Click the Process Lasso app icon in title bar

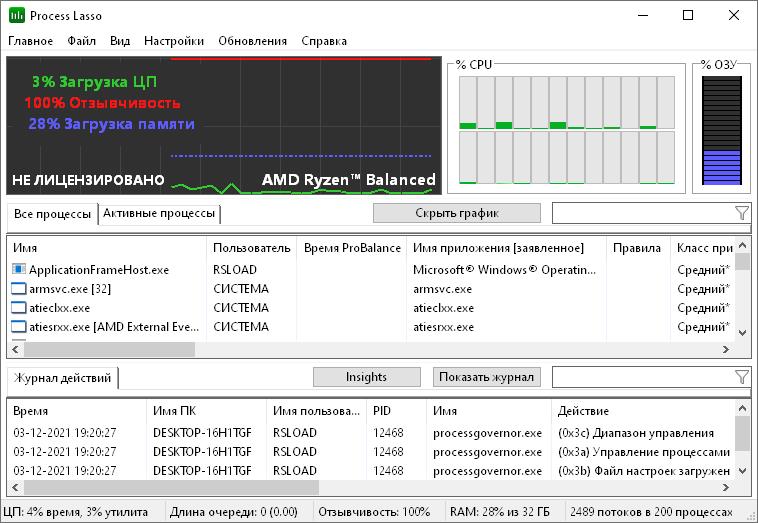pos(17,15)
